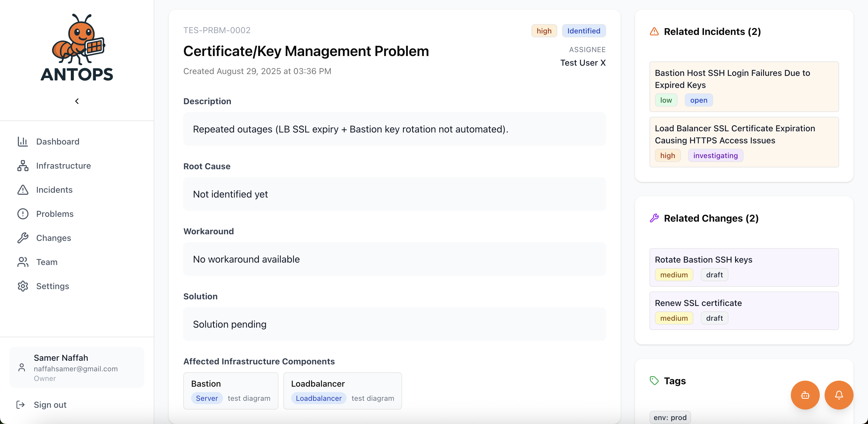868x424 pixels.
Task: Select the Loadbalancer affected component card
Action: tap(342, 391)
